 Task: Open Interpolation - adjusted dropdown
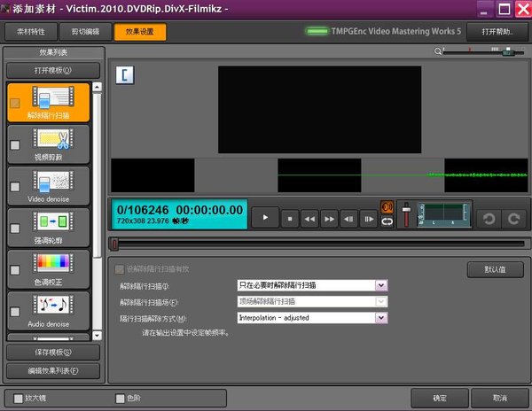(x=381, y=317)
